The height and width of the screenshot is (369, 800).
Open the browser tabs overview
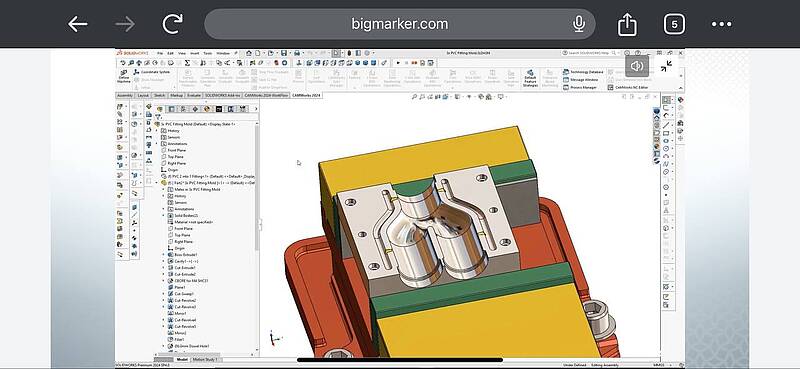coord(674,24)
